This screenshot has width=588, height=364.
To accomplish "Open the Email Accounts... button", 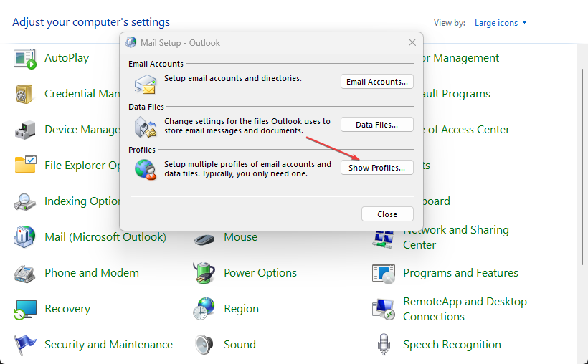I will pyautogui.click(x=377, y=82).
